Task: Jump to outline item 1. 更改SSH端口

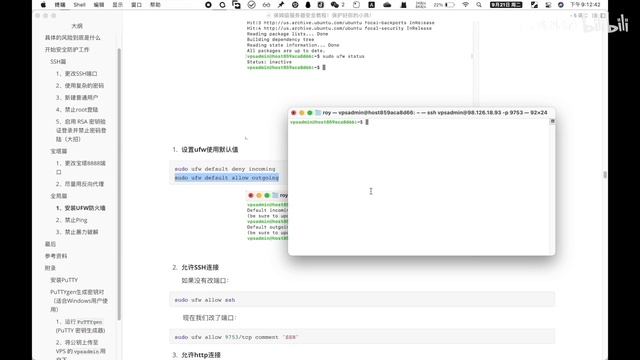Action: [x=77, y=73]
